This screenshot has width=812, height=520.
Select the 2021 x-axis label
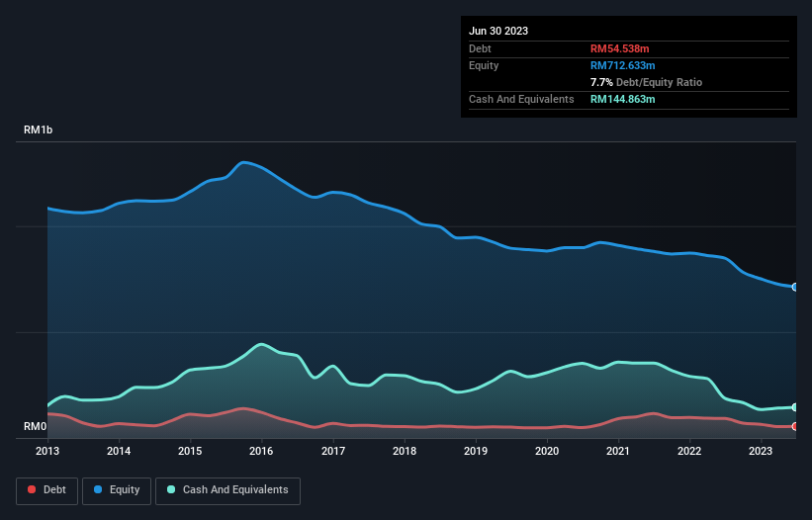pyautogui.click(x=618, y=452)
